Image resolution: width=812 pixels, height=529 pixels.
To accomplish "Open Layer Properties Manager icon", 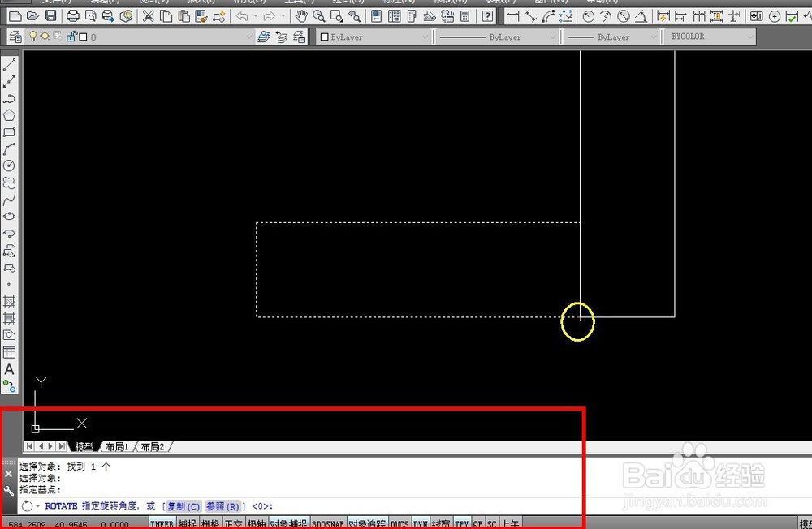I will click(15, 37).
